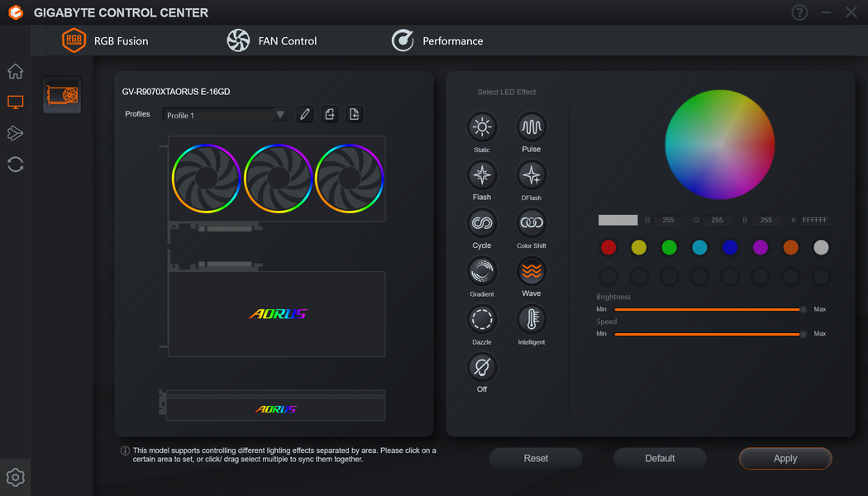Set lighting to Intelligent temperature mode
The width and height of the screenshot is (868, 496).
[532, 319]
